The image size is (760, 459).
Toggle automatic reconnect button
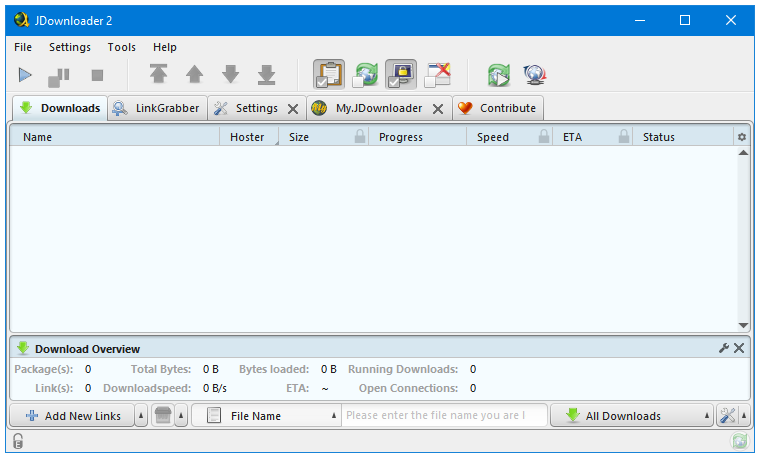click(x=366, y=75)
